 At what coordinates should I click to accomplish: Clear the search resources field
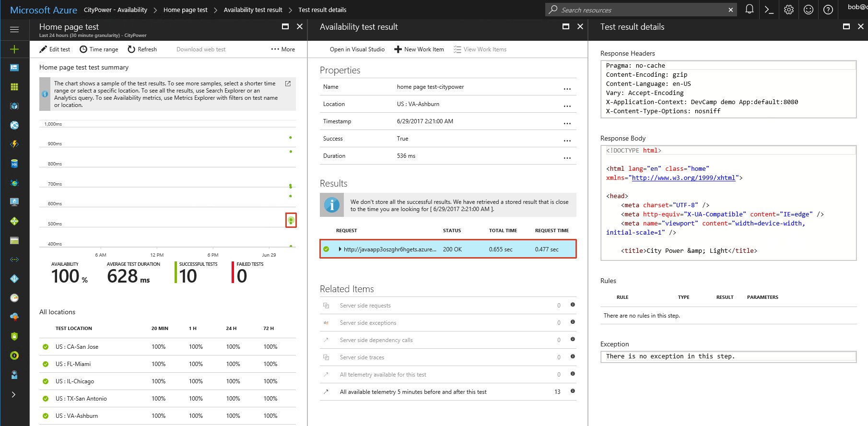(731, 10)
